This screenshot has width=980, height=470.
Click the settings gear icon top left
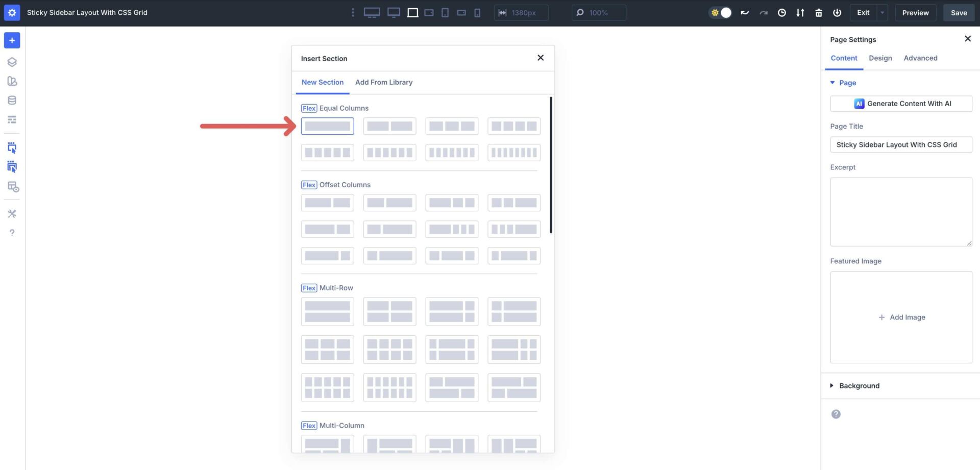tap(12, 12)
